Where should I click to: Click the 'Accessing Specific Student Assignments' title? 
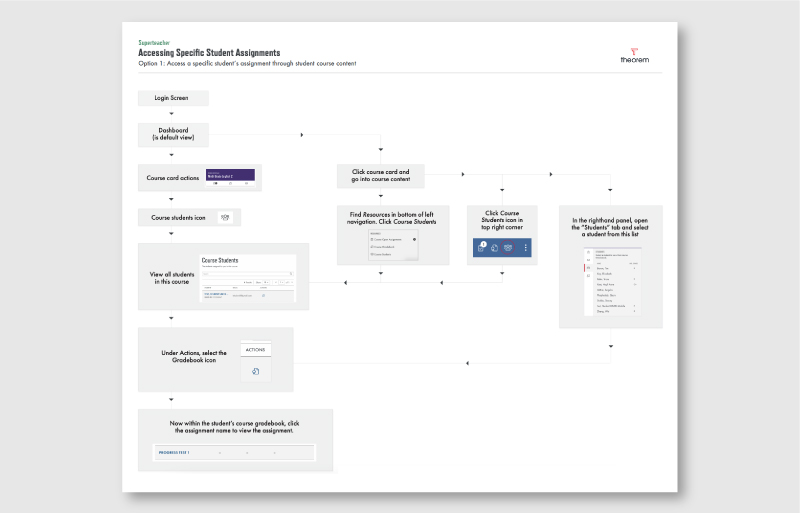209,53
